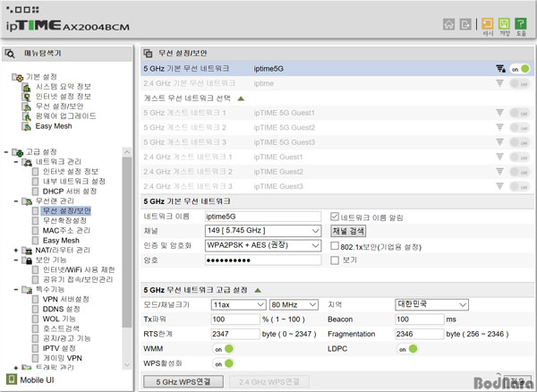
Task: Open 무선확장설정 in the tree
Action: (x=64, y=221)
